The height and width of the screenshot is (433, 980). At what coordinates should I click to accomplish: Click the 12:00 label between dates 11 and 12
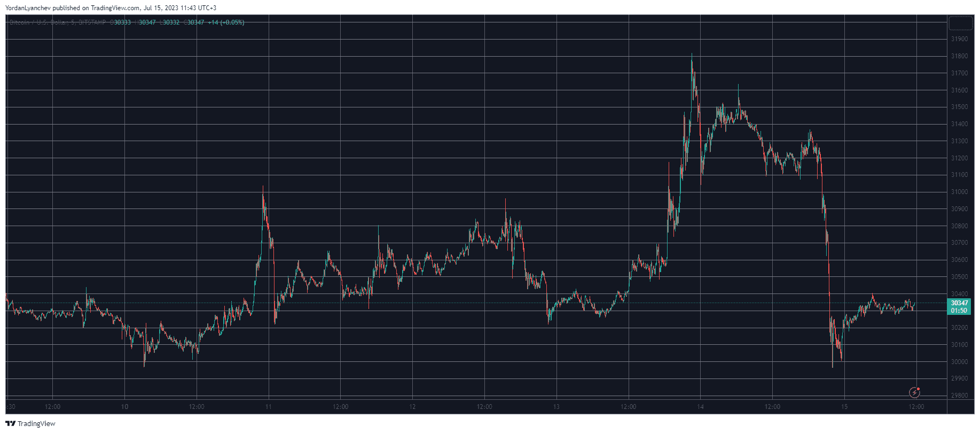(x=340, y=407)
